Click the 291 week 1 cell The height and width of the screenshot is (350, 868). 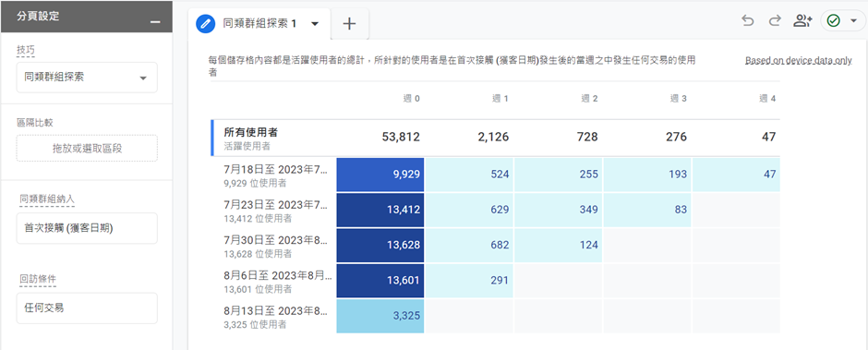pos(469,281)
